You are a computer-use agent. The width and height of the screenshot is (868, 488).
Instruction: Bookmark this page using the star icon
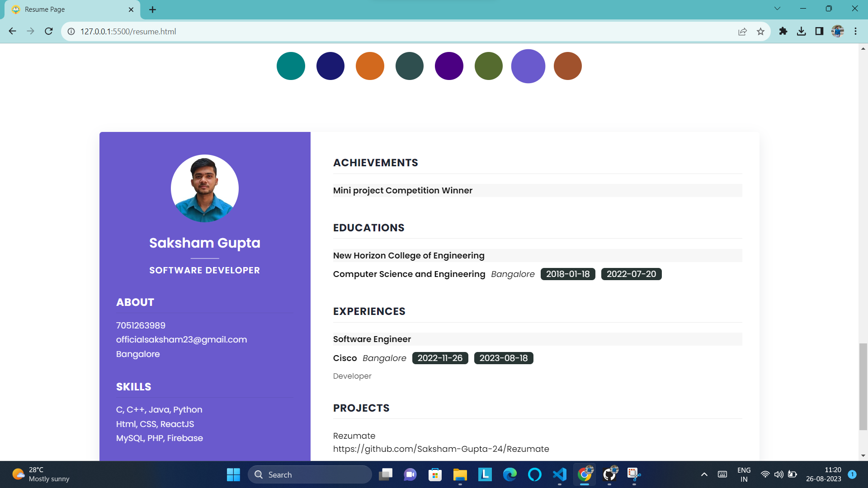point(761,32)
